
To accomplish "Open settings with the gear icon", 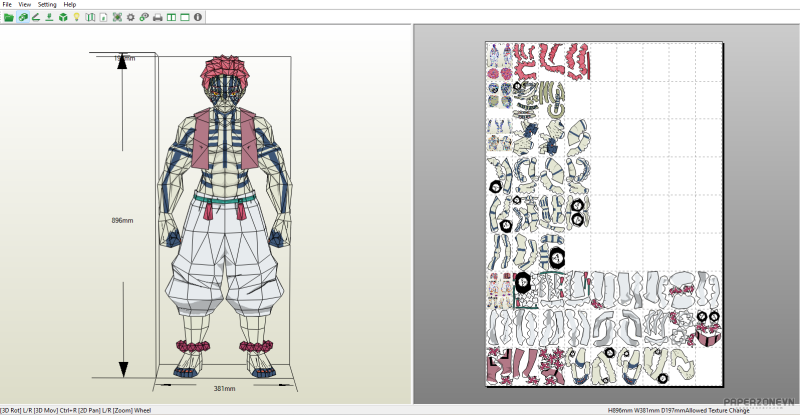I will (130, 17).
